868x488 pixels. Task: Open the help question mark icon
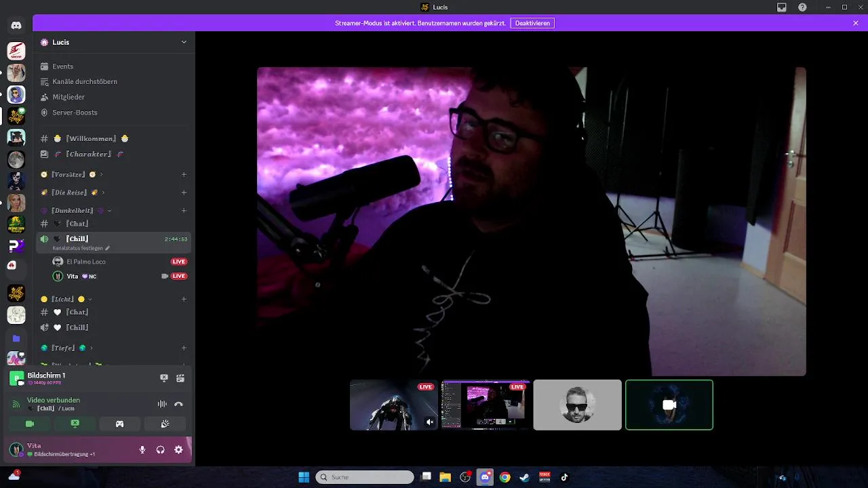(802, 7)
